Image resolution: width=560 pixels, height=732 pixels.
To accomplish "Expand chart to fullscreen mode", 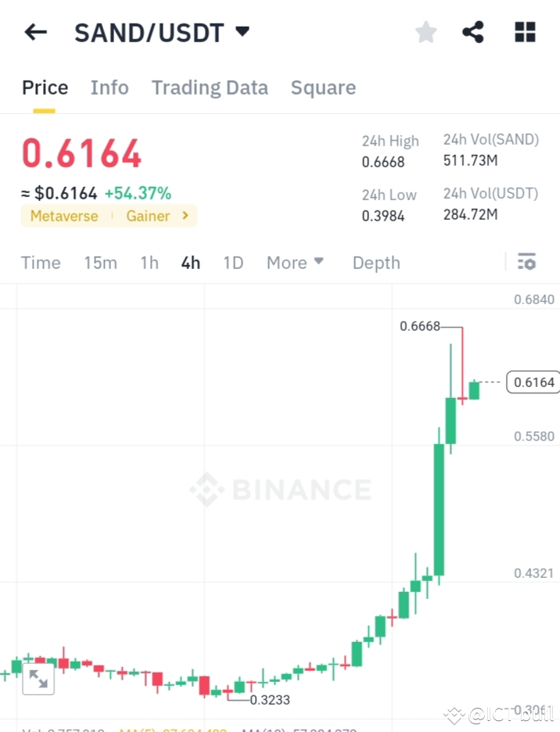I will [38, 679].
